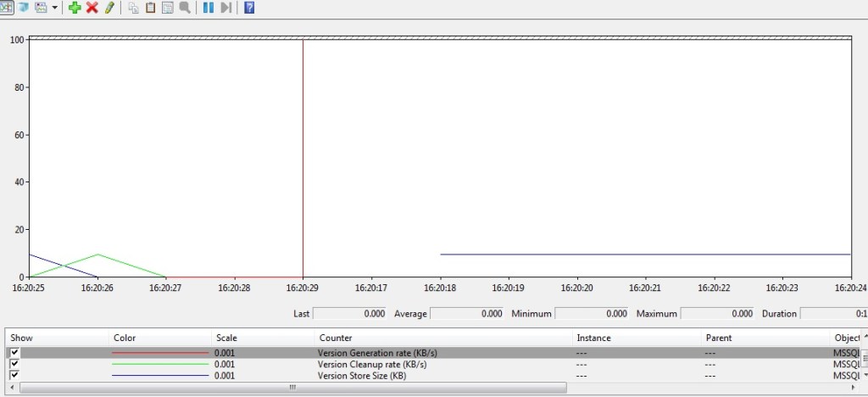868x397 pixels.
Task: Click the Update Data step icon
Action: click(225, 8)
